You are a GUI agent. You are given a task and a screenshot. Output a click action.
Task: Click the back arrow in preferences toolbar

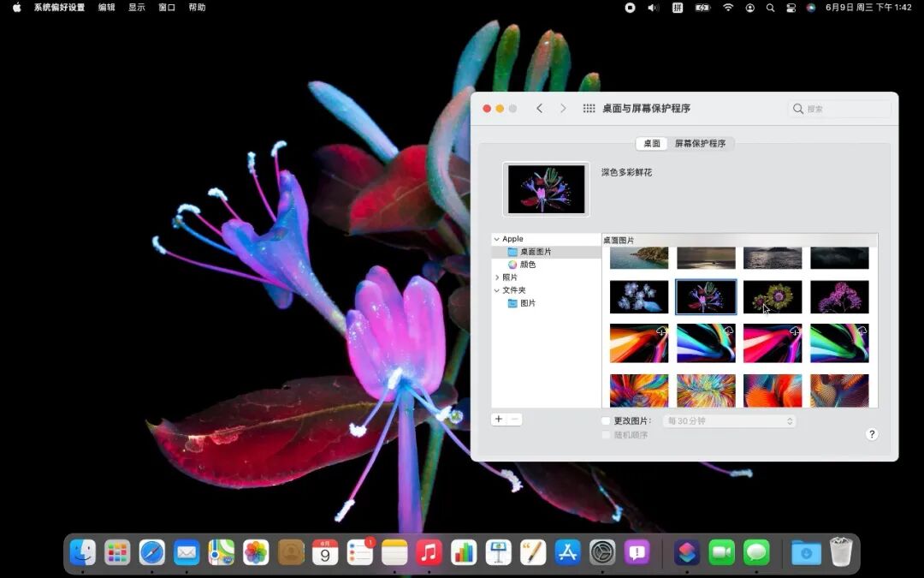pyautogui.click(x=539, y=109)
